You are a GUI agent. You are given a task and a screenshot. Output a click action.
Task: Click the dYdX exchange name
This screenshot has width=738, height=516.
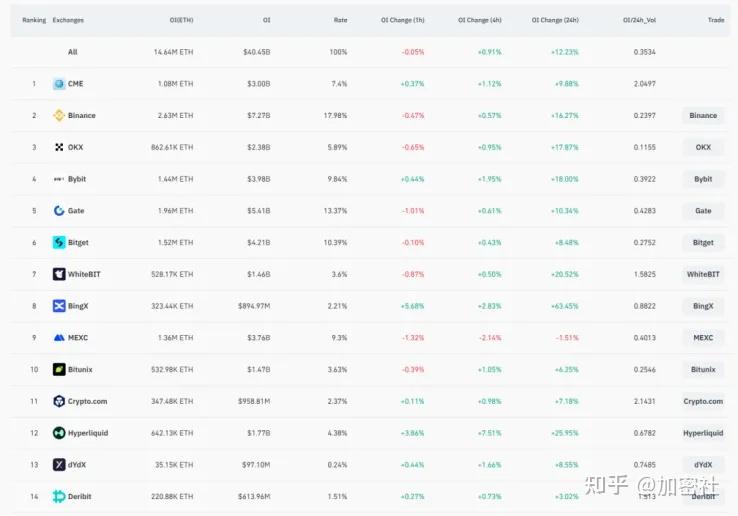coord(77,465)
